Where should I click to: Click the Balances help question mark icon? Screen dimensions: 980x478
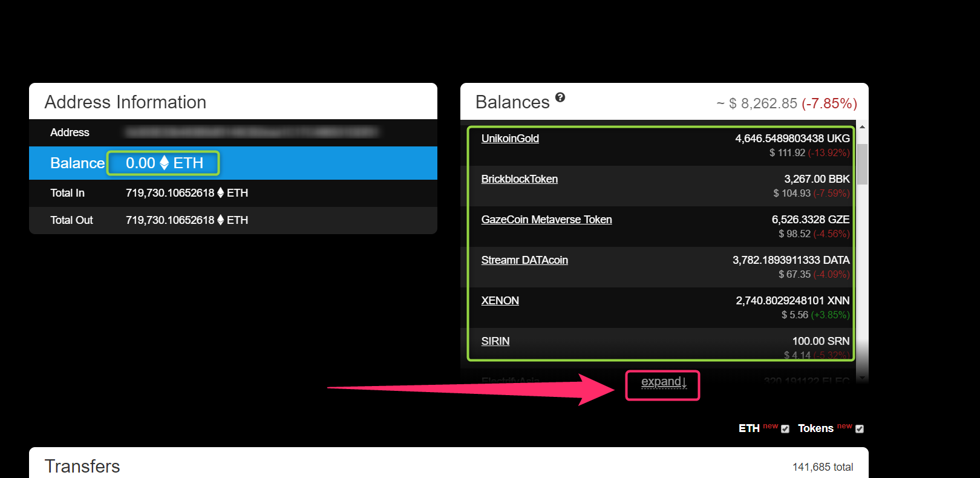(560, 97)
